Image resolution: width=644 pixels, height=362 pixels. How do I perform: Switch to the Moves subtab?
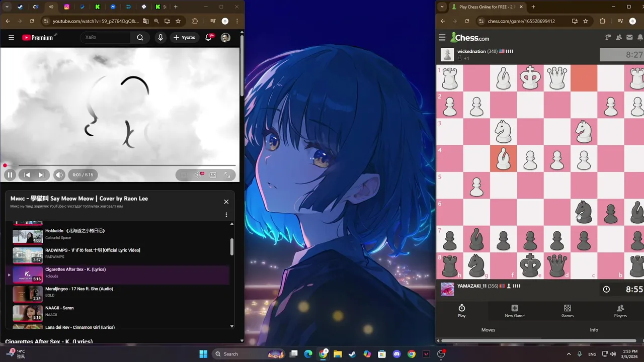click(x=488, y=330)
